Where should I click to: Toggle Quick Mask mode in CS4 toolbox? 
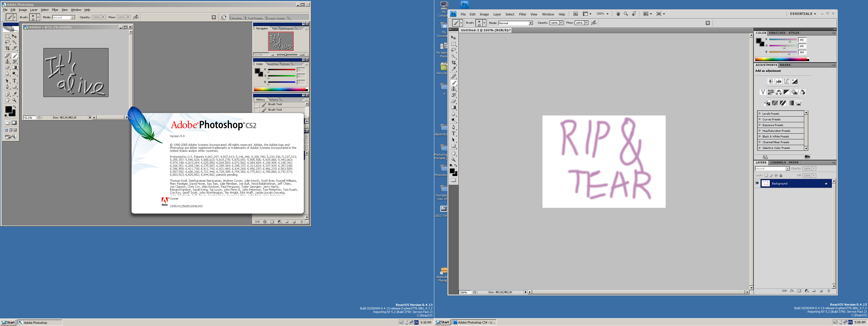pos(454,180)
